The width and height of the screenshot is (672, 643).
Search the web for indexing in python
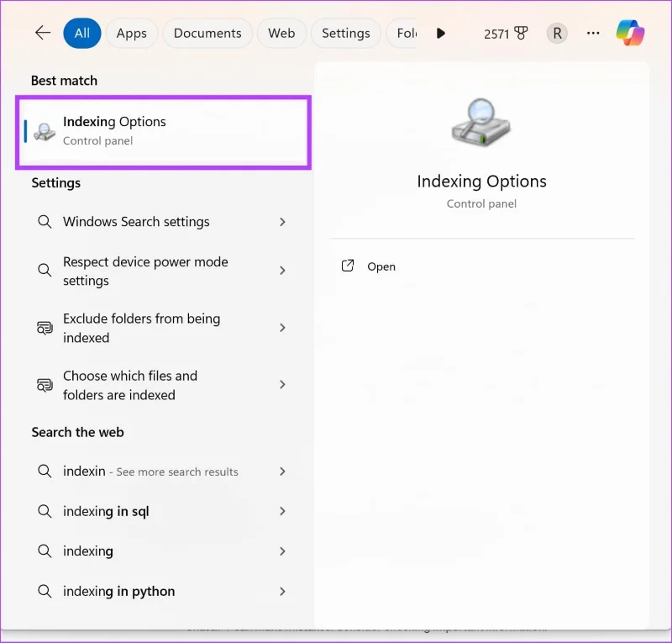click(x=163, y=591)
